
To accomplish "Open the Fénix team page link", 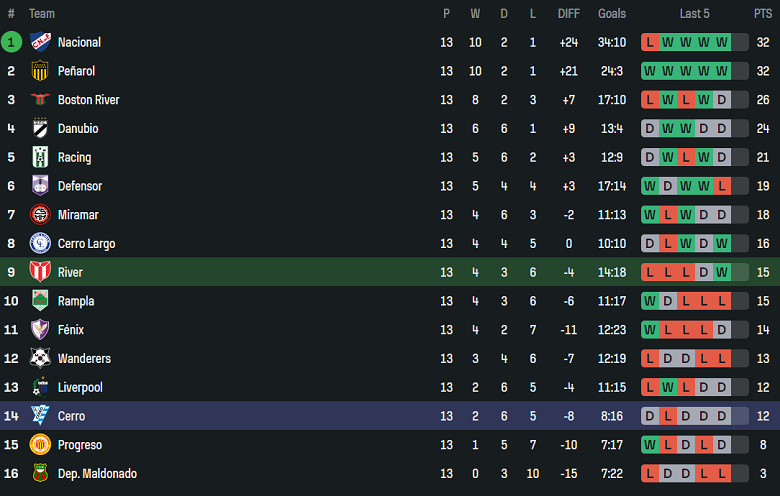I will 71,330.
